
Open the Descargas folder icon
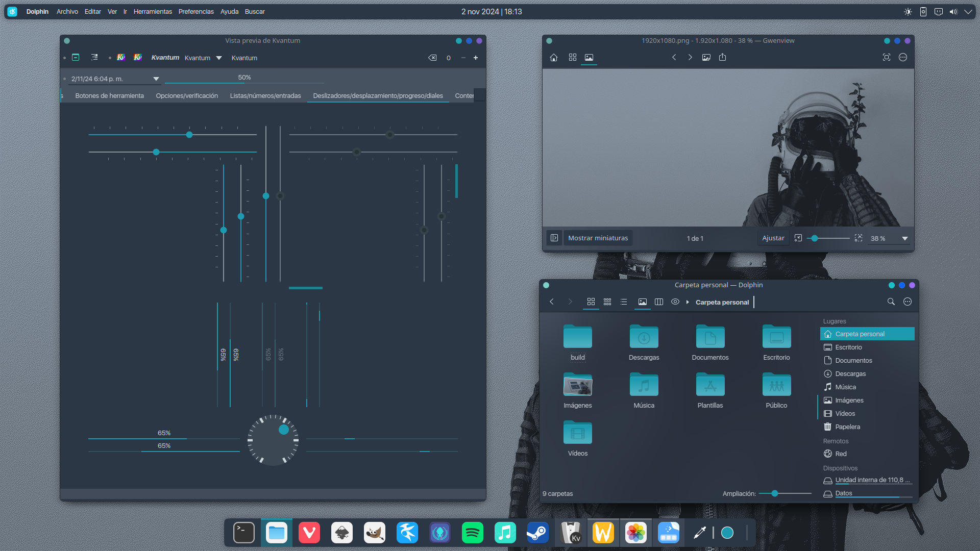(644, 337)
